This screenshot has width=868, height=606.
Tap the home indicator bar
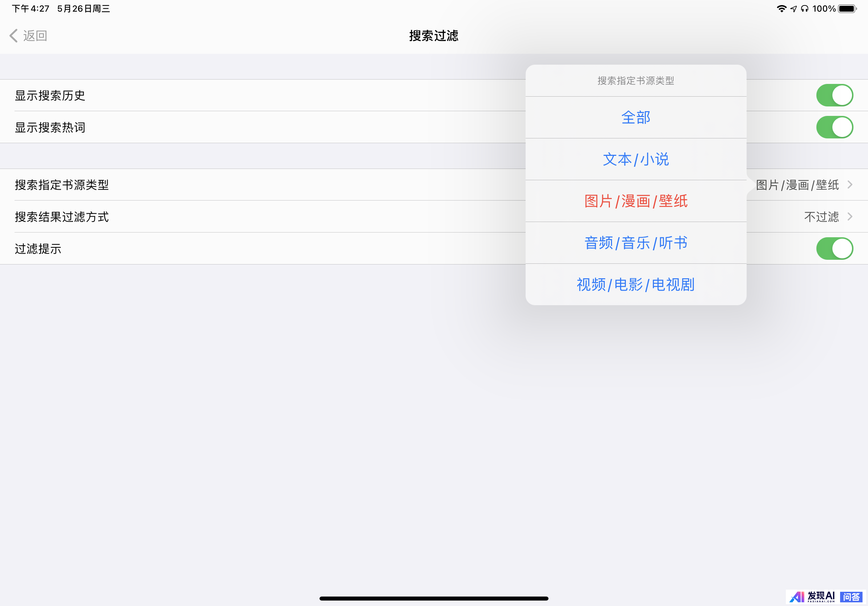coord(434,598)
